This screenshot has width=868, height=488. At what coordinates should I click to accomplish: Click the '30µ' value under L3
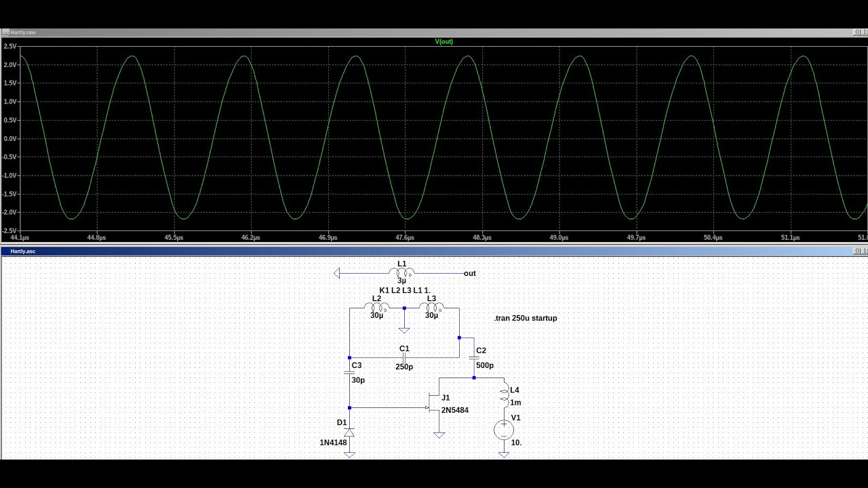click(431, 315)
